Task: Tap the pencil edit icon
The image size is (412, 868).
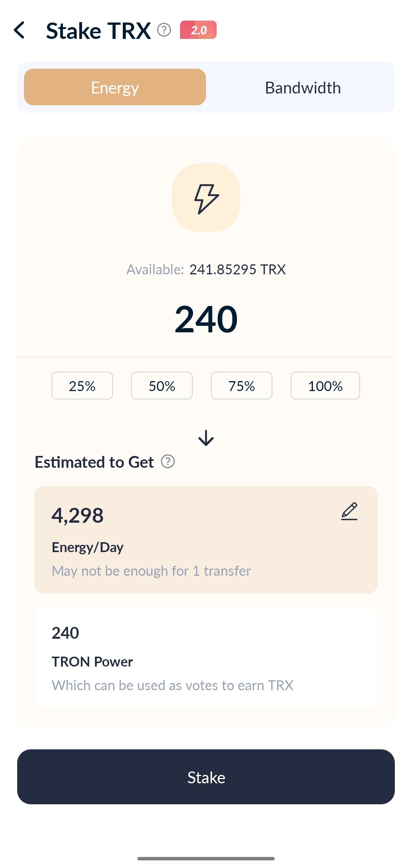Action: coord(349,511)
